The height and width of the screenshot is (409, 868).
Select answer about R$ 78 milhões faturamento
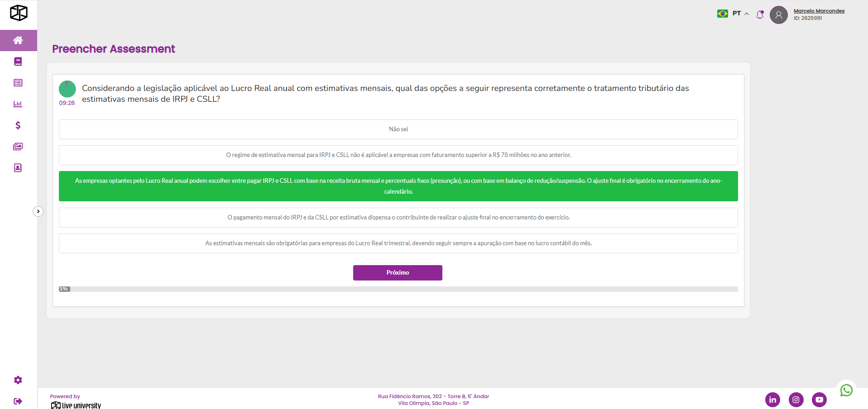click(x=398, y=155)
